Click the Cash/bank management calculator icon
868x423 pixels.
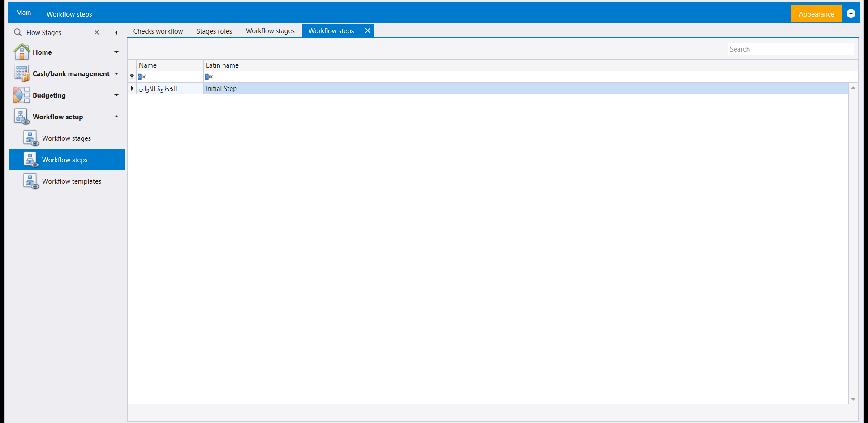tap(21, 73)
